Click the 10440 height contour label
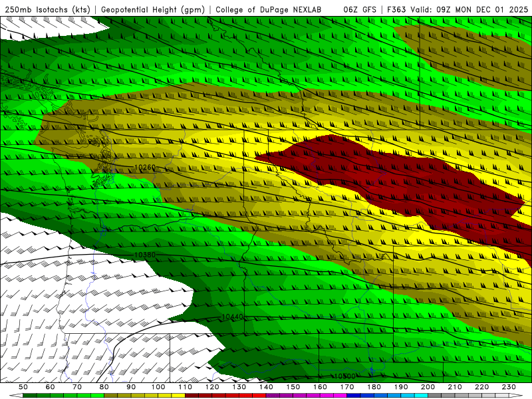 pyautogui.click(x=232, y=317)
